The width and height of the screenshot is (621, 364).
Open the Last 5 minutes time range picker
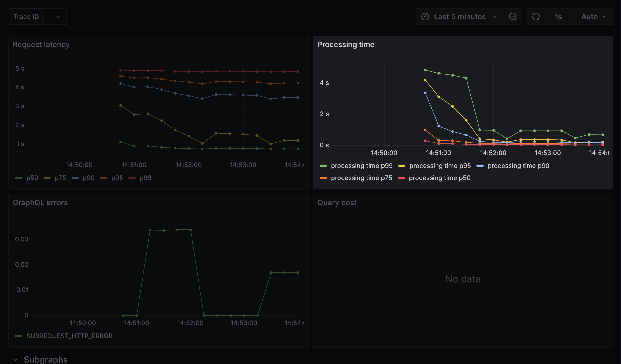click(x=460, y=16)
